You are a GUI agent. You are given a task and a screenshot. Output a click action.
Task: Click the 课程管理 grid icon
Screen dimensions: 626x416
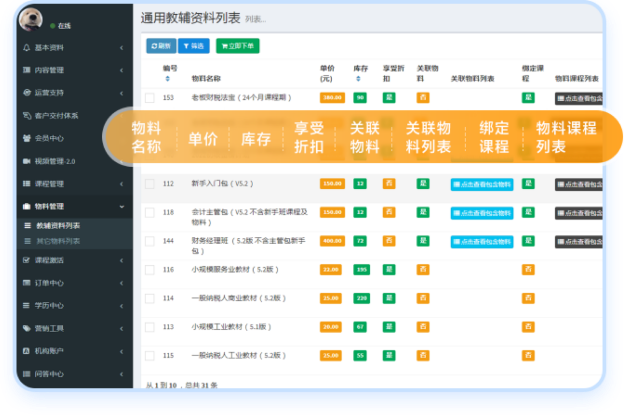[26, 184]
